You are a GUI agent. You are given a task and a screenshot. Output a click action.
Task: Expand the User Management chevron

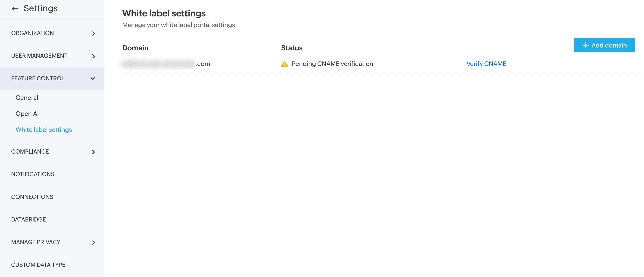(x=94, y=56)
